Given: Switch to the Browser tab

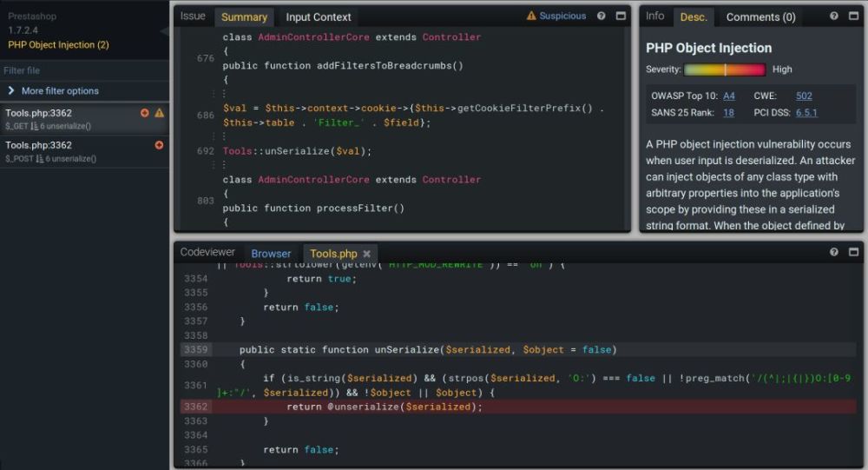Looking at the screenshot, I should coord(271,254).
